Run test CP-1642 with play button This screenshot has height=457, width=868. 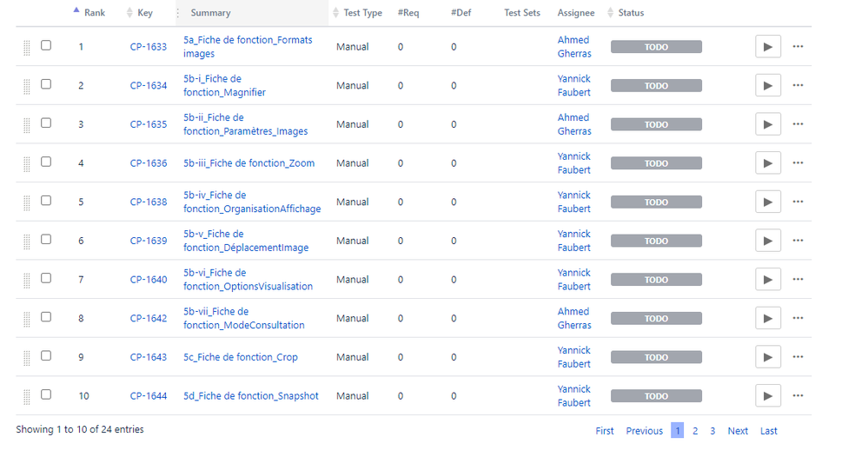[768, 318]
